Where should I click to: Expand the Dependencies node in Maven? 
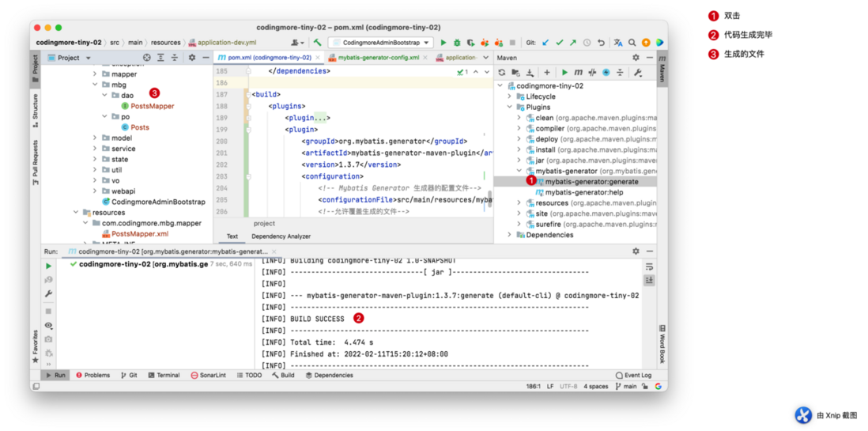pyautogui.click(x=509, y=235)
